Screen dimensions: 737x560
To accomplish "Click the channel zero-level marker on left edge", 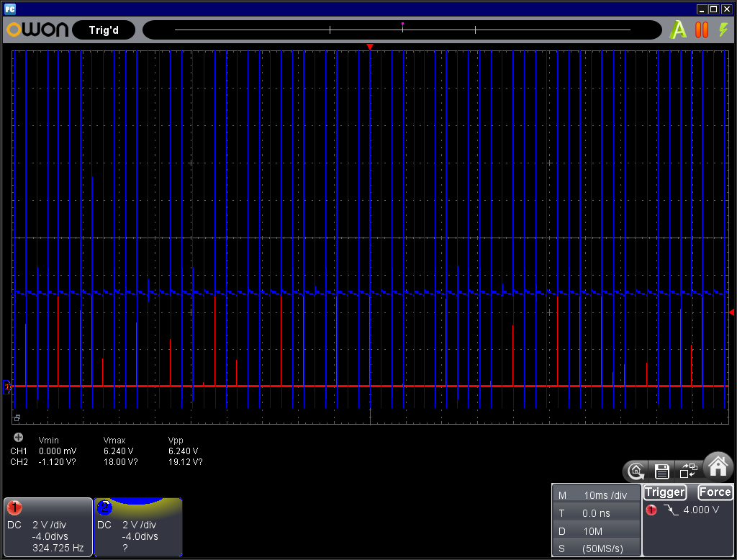I will point(6,387).
